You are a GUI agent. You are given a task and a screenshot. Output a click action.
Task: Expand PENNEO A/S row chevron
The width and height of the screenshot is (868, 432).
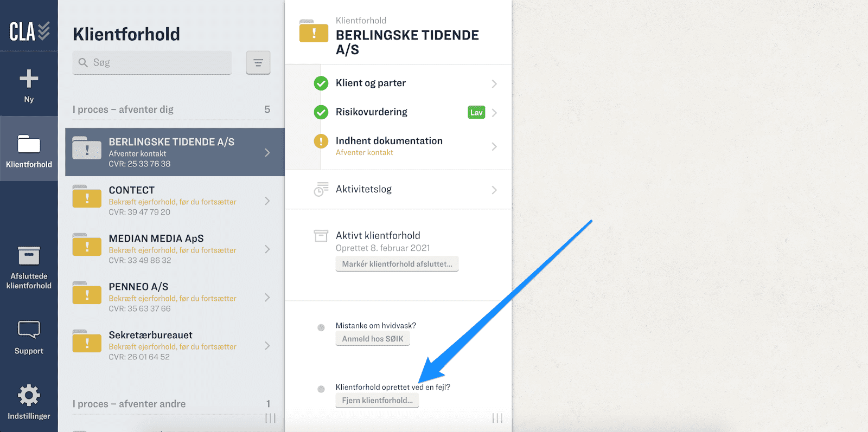267,297
